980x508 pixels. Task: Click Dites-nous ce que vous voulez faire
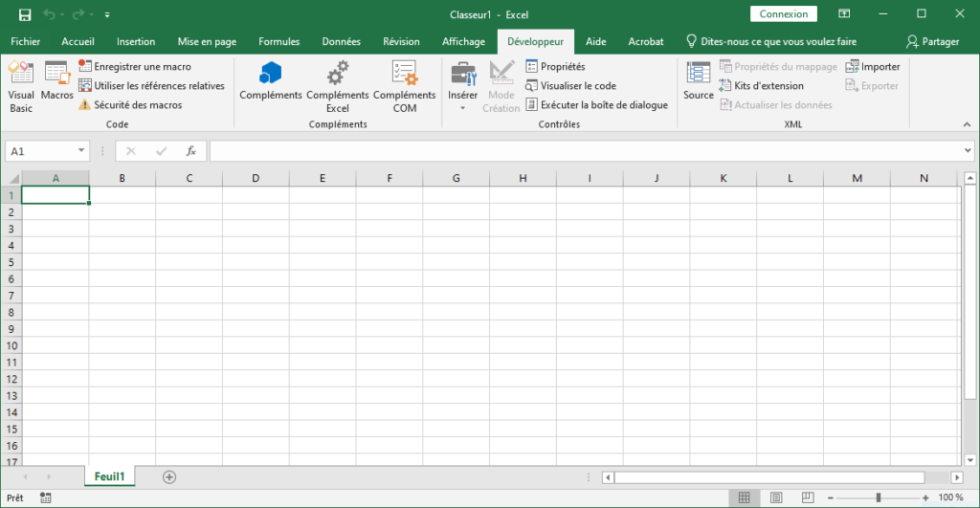[772, 41]
